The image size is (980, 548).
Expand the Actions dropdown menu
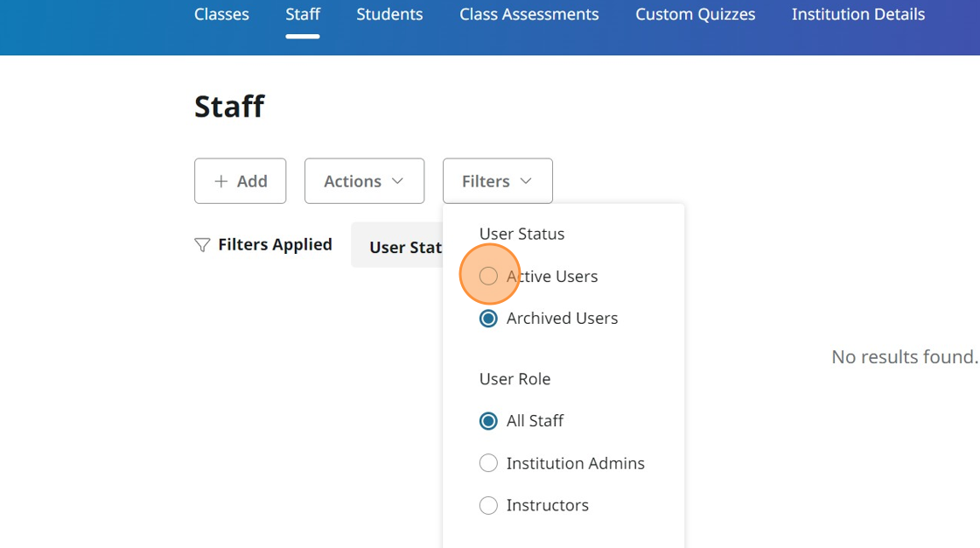tap(363, 181)
